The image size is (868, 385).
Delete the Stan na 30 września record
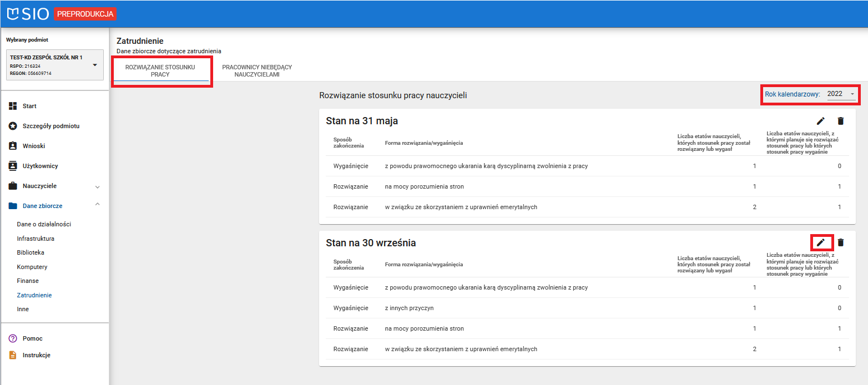pyautogui.click(x=840, y=242)
